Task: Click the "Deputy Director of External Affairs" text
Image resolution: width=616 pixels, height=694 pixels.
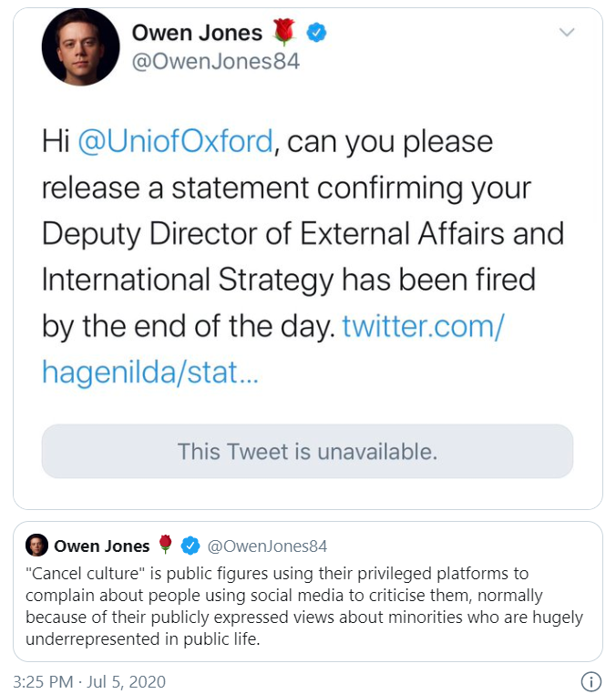Action: point(259,232)
